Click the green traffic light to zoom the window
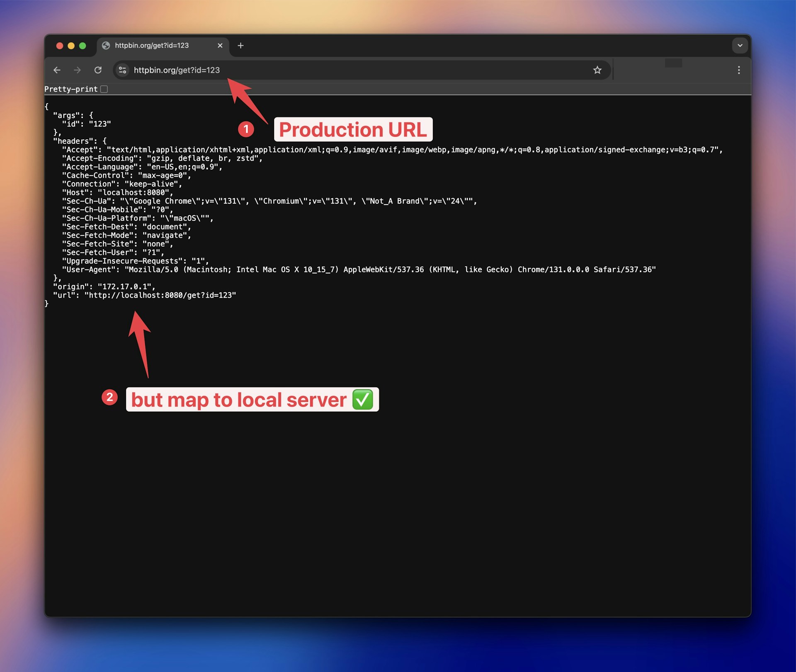 tap(83, 46)
